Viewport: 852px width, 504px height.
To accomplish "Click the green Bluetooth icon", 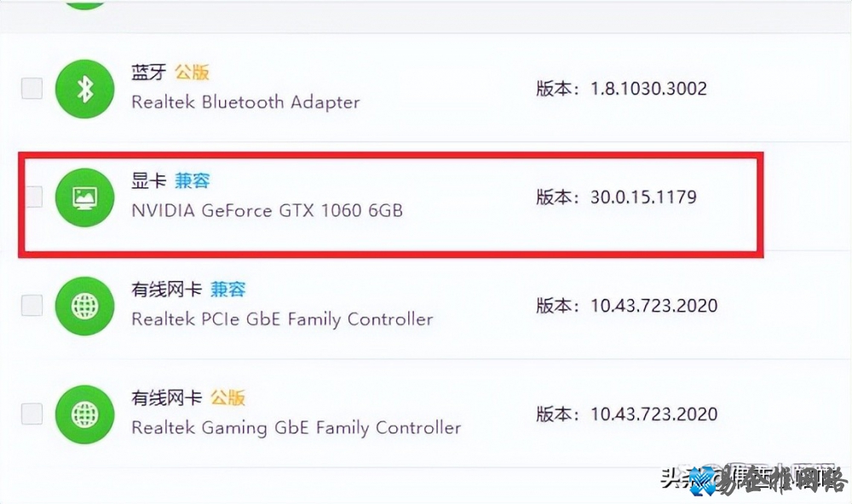I will (85, 88).
